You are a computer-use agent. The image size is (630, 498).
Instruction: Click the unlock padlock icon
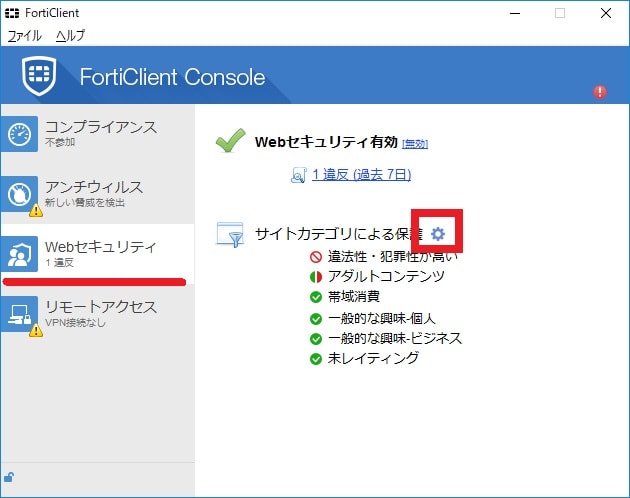pos(9,477)
